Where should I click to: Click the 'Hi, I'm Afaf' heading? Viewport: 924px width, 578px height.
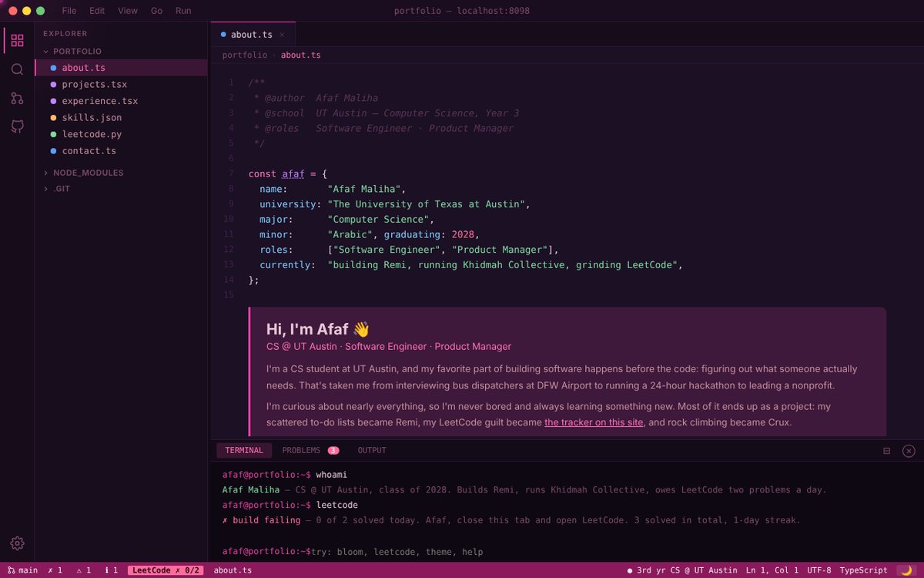[318, 329]
